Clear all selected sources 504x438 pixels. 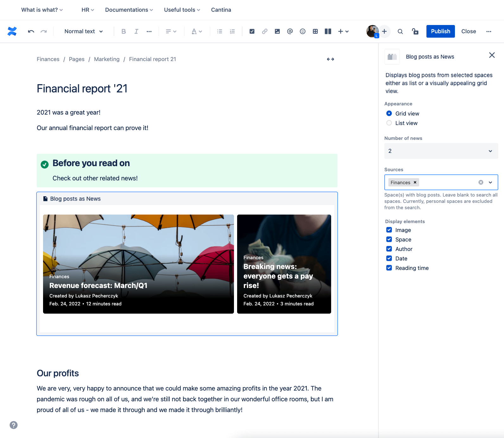(481, 182)
